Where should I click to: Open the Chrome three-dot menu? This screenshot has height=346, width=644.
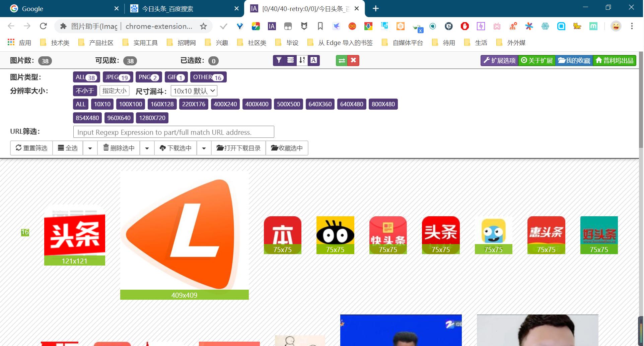tap(632, 26)
